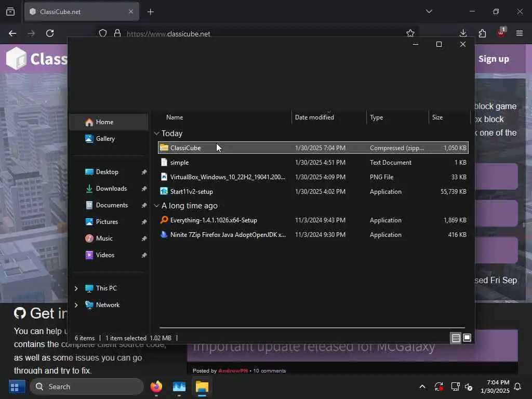Click the Text Document type cell

click(x=391, y=163)
